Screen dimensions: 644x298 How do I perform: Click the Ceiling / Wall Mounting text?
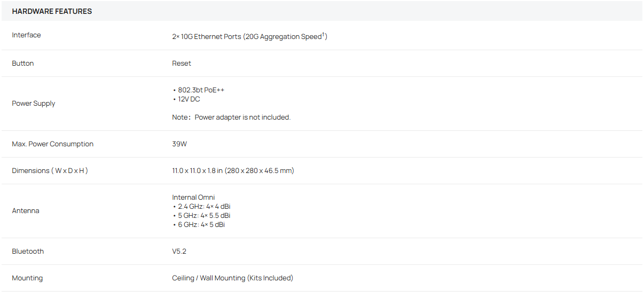coord(208,278)
